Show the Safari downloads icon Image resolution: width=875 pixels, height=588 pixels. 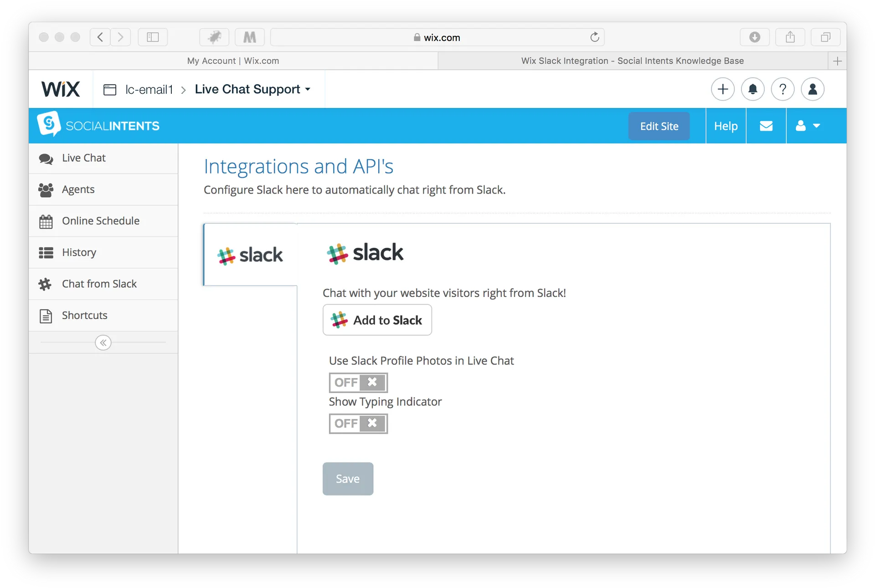point(755,37)
